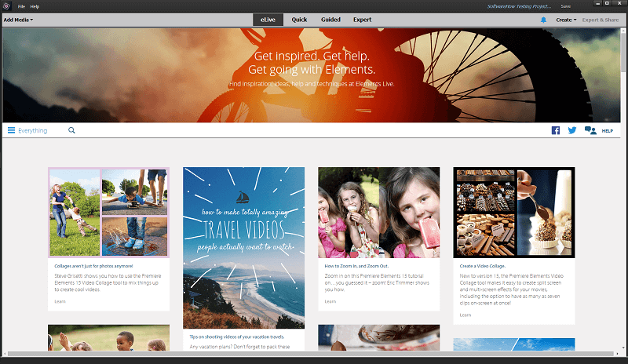This screenshot has height=364, width=628.
Task: Open the hamburger filter menu icon
Action: (x=11, y=130)
